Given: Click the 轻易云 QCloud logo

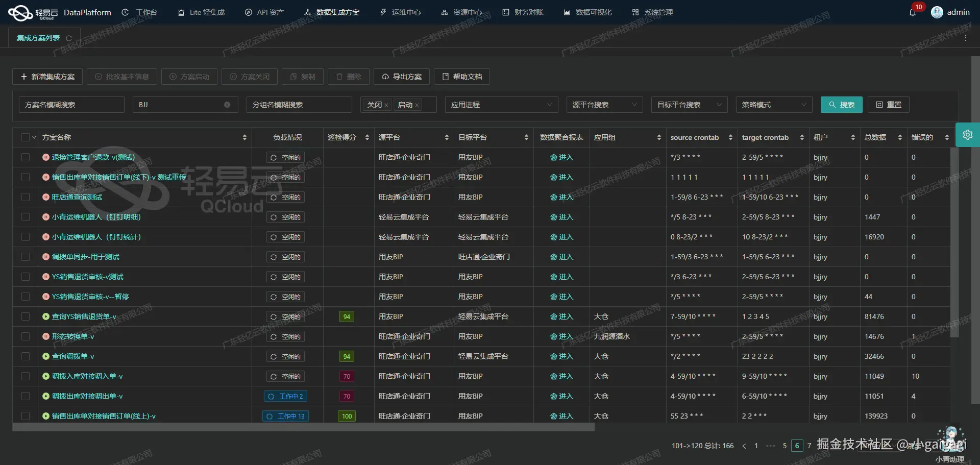Looking at the screenshot, I should tap(20, 12).
